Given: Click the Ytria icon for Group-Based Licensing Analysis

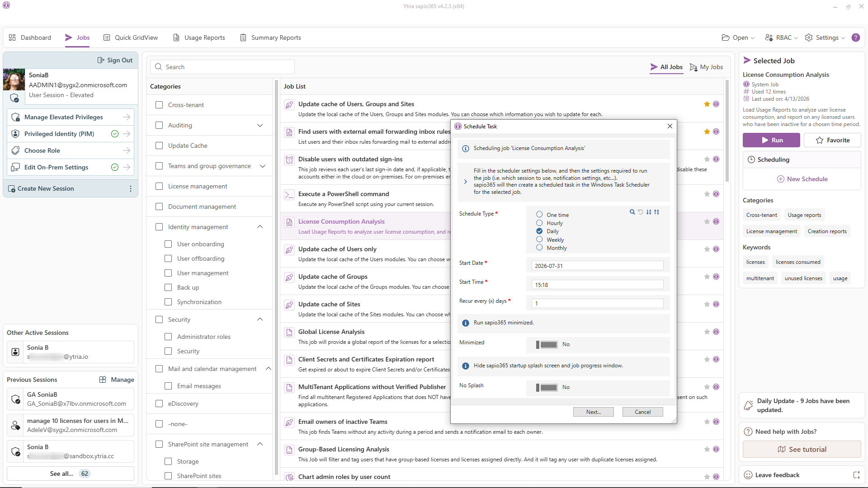Looking at the screenshot, I should click(x=716, y=449).
